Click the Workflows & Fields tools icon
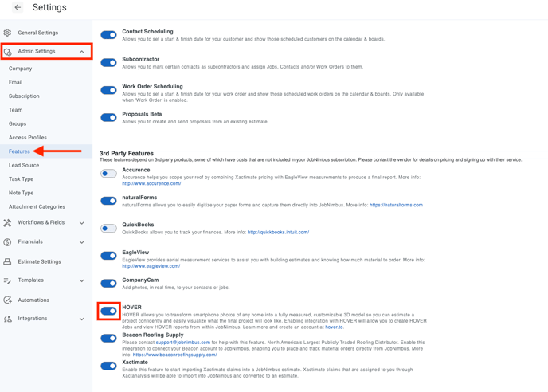The image size is (548, 392). point(7,223)
